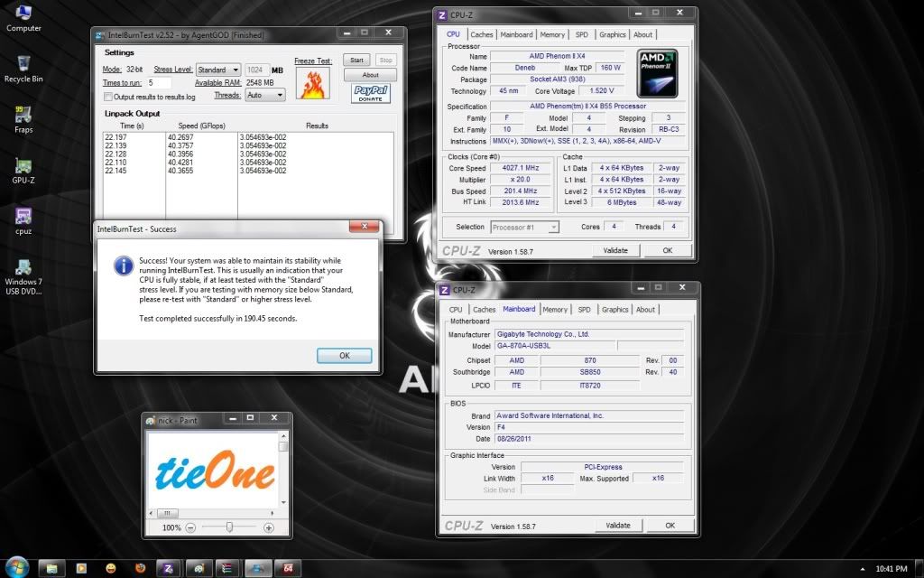Screen dimensions: 924x578
Task: Click the yellow smiley face taskbar icon
Action: 111,569
